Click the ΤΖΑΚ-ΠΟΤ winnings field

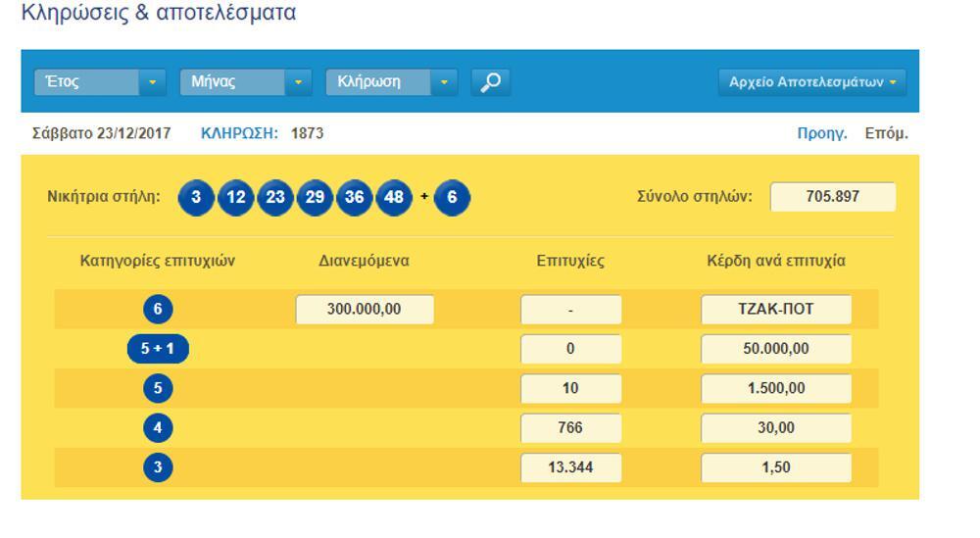775,310
